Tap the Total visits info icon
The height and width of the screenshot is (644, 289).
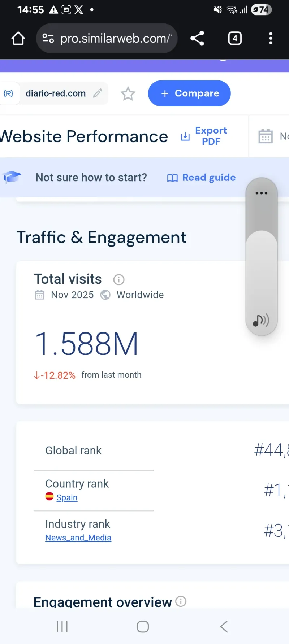(x=119, y=280)
